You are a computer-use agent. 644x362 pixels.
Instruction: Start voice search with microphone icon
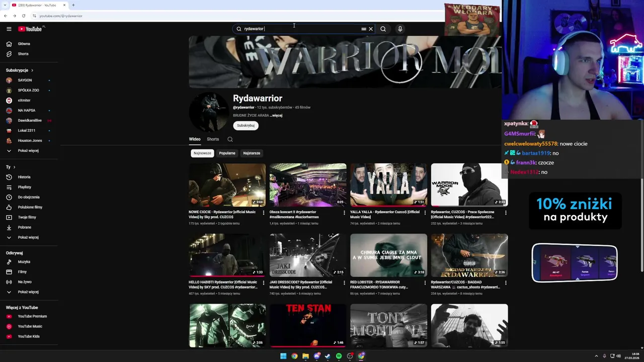400,29
